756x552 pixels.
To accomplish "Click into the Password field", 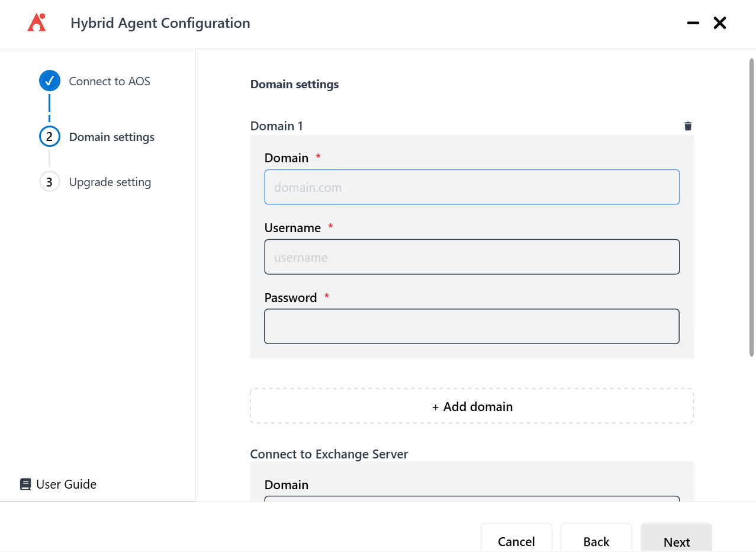I will (472, 326).
